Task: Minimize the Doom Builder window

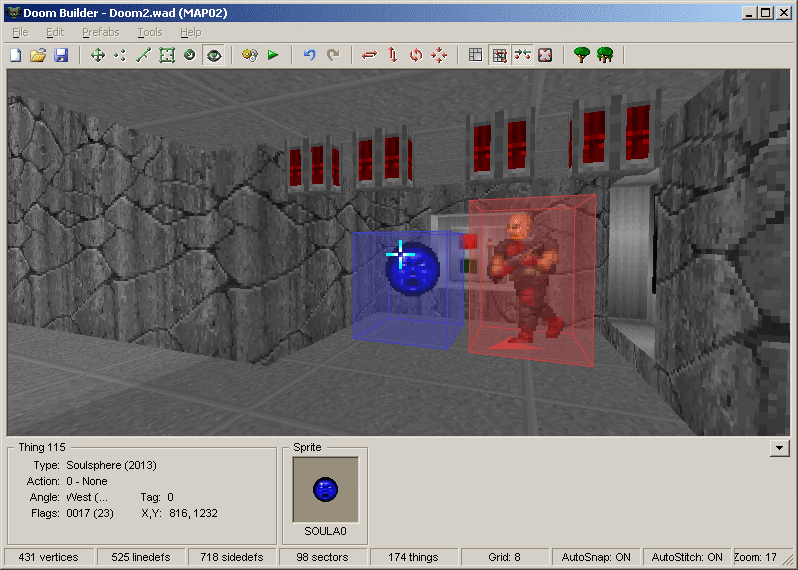Action: (x=748, y=13)
